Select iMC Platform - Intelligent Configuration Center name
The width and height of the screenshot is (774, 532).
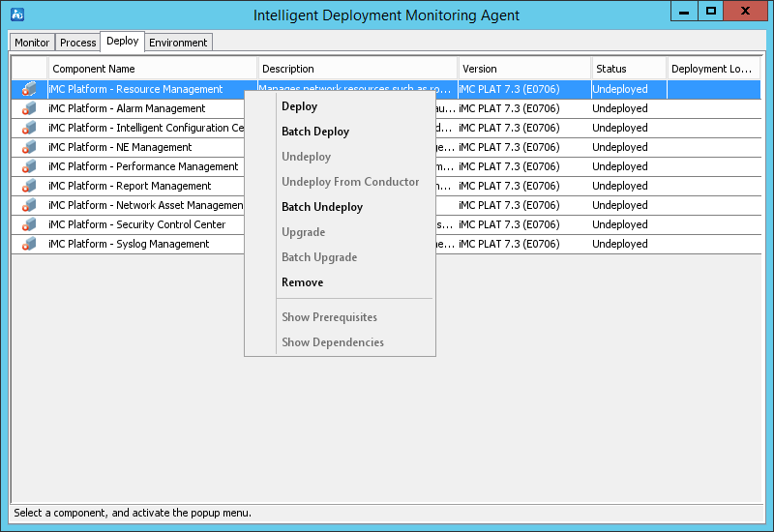pyautogui.click(x=146, y=128)
